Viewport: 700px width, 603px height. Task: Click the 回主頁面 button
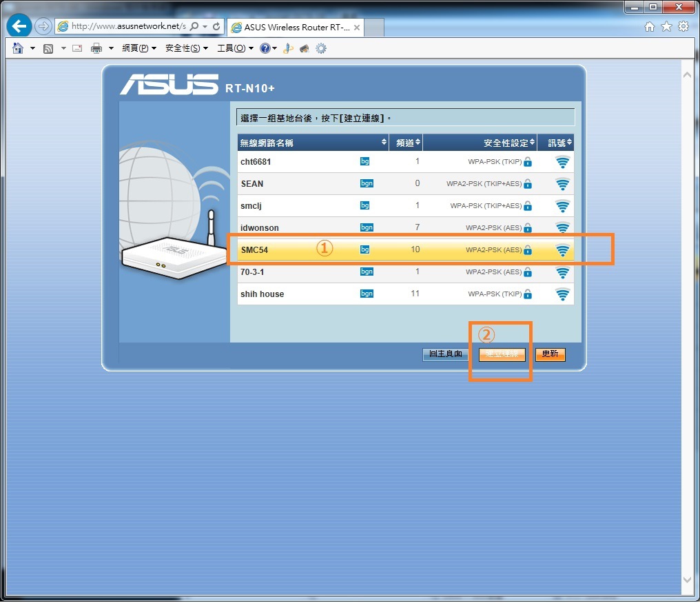tap(446, 354)
